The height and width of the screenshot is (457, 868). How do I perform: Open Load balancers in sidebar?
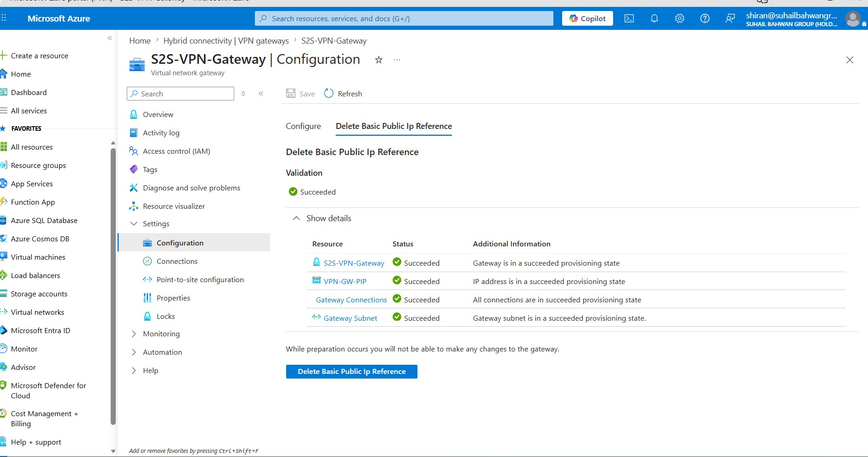[35, 275]
